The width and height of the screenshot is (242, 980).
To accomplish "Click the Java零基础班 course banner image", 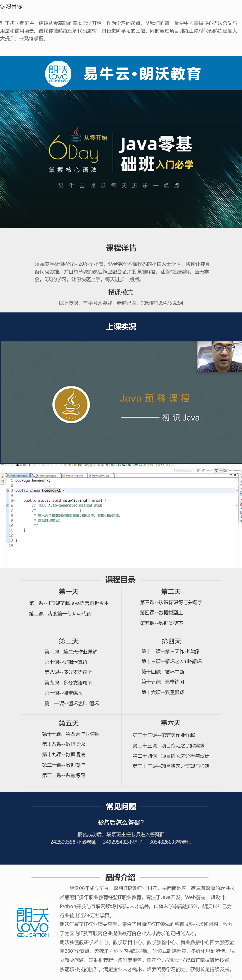I will (121, 159).
